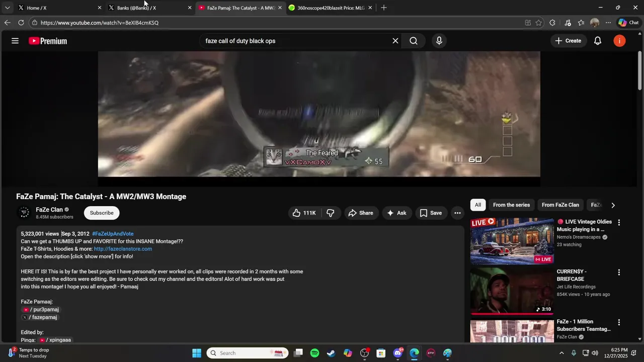Start voice search with microphone
644x362 pixels.
click(x=439, y=41)
